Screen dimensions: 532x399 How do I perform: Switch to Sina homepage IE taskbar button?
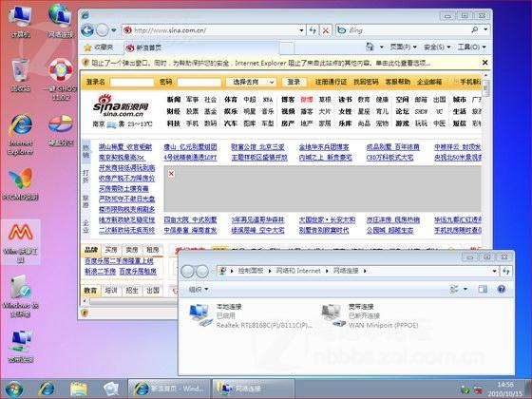tap(169, 389)
